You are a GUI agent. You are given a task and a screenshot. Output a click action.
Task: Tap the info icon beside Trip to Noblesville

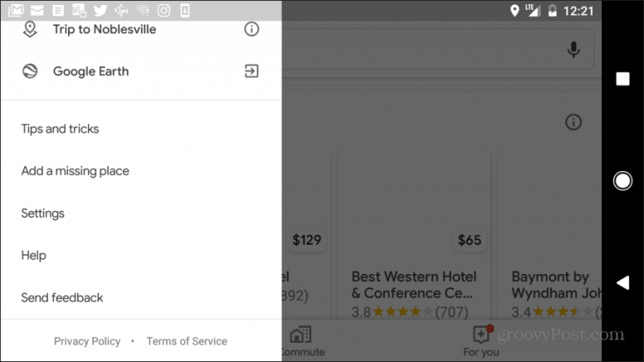251,29
